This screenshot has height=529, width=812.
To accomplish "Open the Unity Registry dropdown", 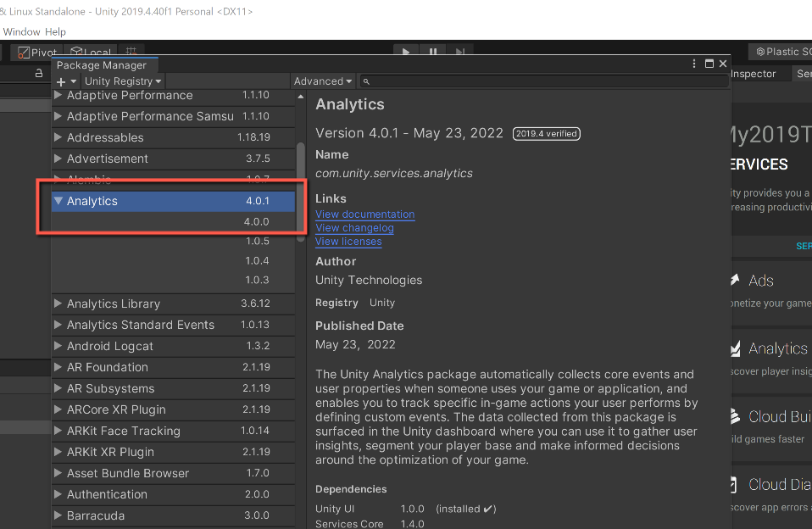I will [x=123, y=81].
